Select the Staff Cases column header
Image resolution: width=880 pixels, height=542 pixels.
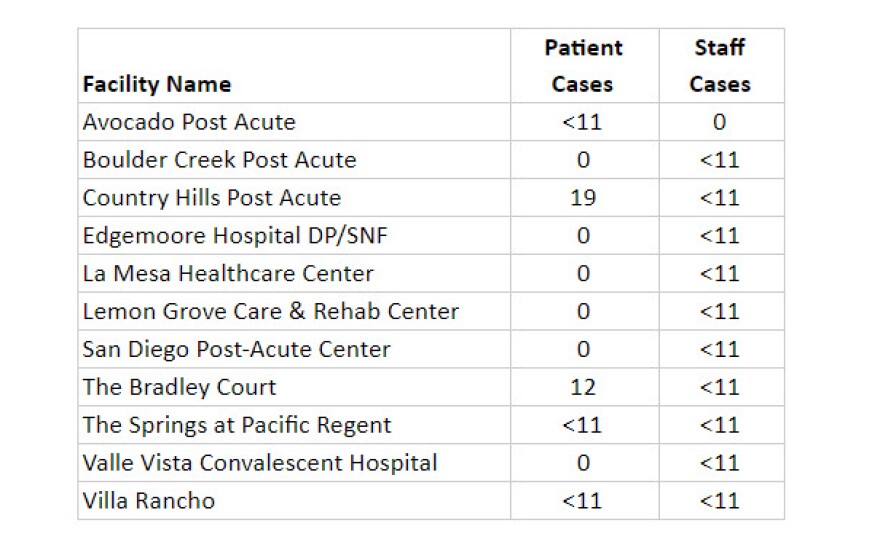coord(720,66)
